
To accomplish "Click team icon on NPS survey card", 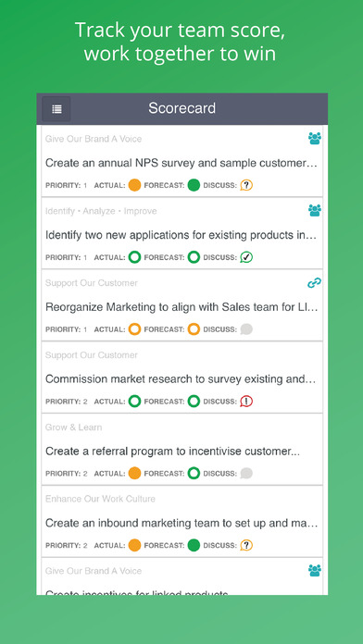I will [315, 139].
